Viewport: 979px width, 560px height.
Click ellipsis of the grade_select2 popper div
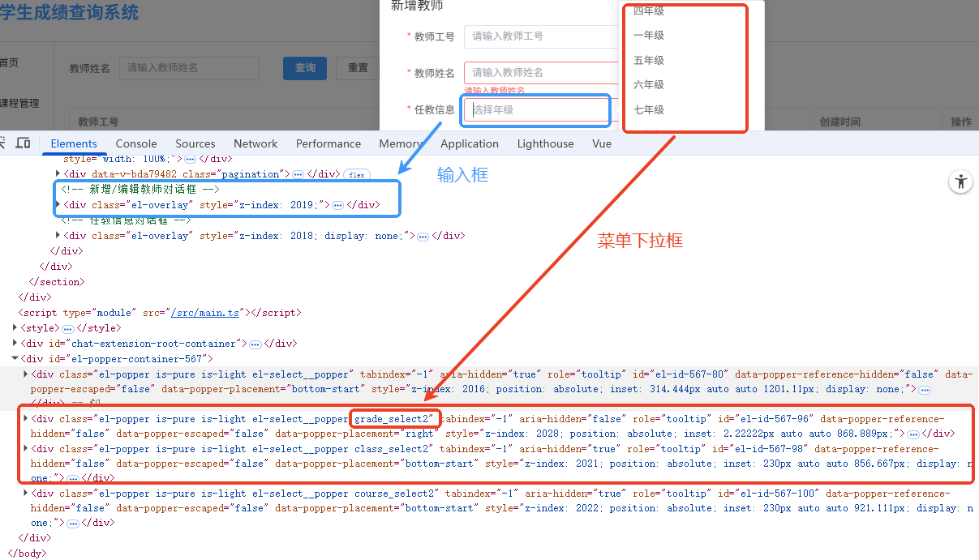[912, 434]
